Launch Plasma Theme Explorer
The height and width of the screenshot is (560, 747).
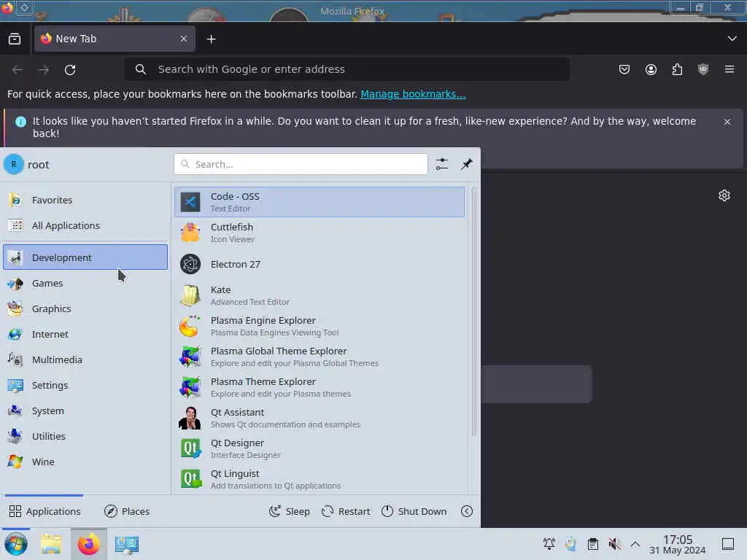pos(320,387)
